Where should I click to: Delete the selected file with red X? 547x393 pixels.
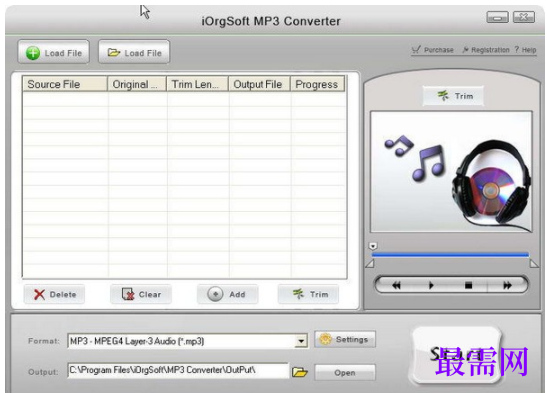point(54,294)
